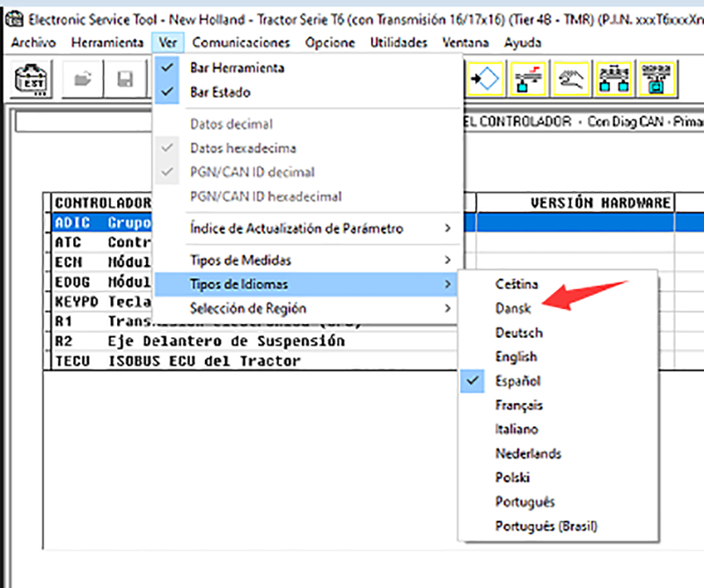Image resolution: width=704 pixels, height=588 pixels.
Task: Expand the Tipos de Medidas submenu arrow
Action: (x=448, y=260)
